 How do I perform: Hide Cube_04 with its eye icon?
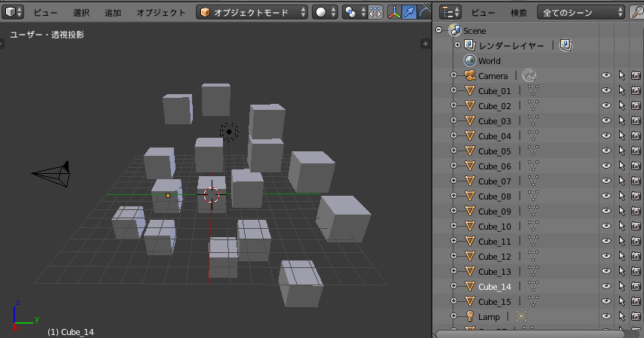pos(606,136)
